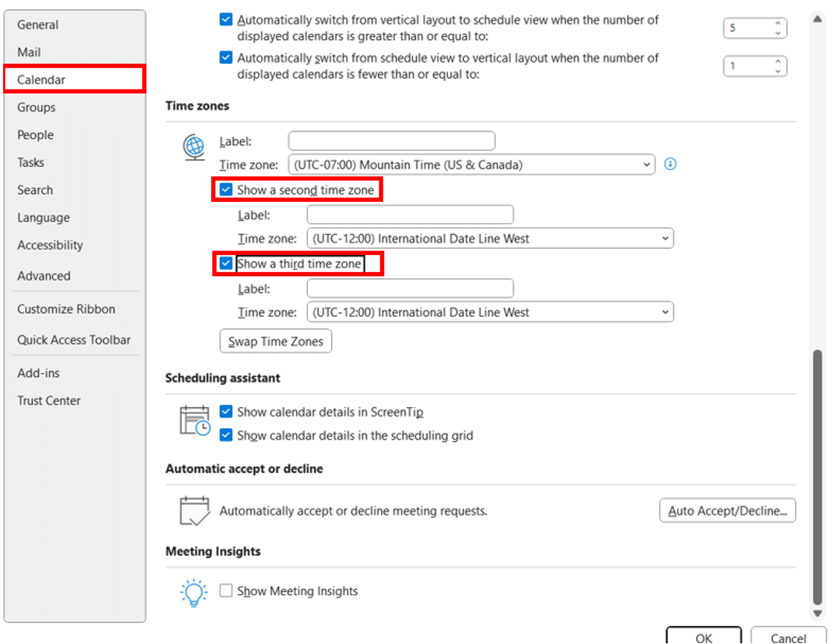Select the Calendar options category
The height and width of the screenshot is (644, 840).
(x=75, y=80)
